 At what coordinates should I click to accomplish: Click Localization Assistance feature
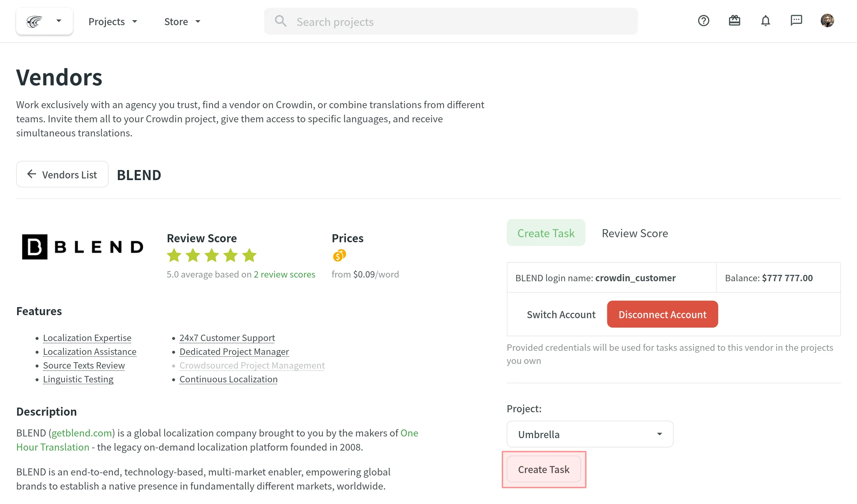tap(89, 351)
